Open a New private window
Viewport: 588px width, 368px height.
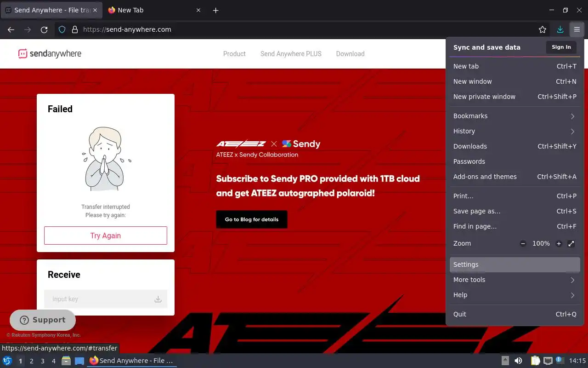point(515,97)
